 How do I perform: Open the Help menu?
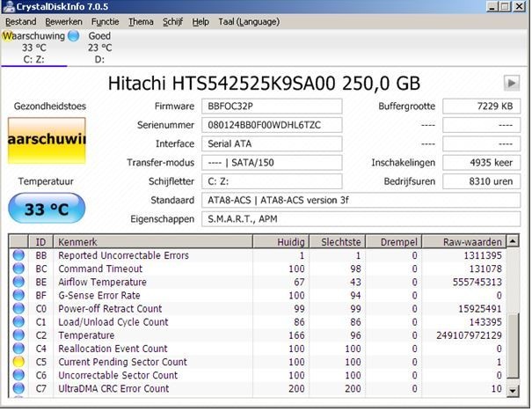200,22
